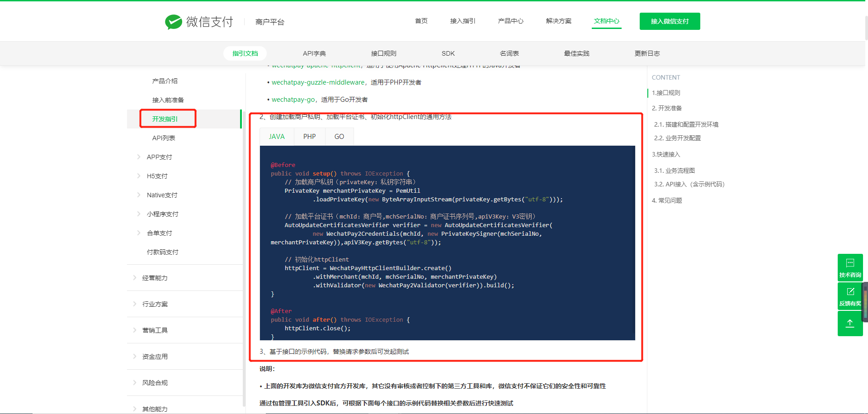Screen dimensions: 868x414
Task: Open the API字典 tab
Action: pos(314,53)
